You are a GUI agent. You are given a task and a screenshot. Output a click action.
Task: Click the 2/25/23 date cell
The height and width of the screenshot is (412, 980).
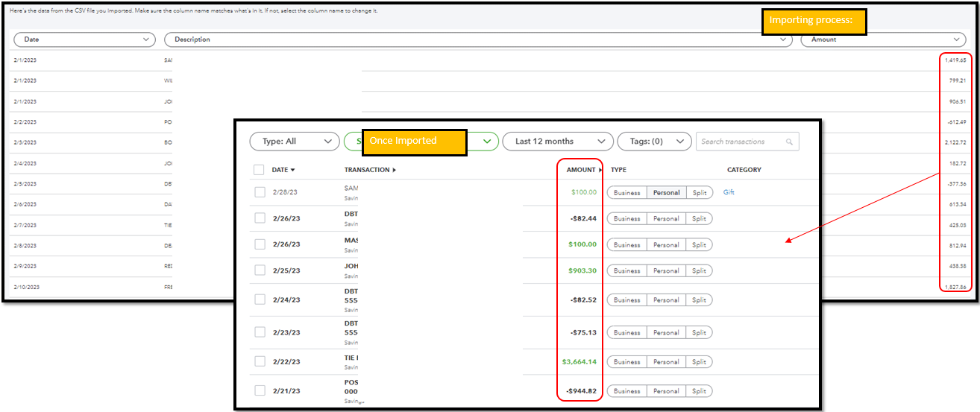286,270
